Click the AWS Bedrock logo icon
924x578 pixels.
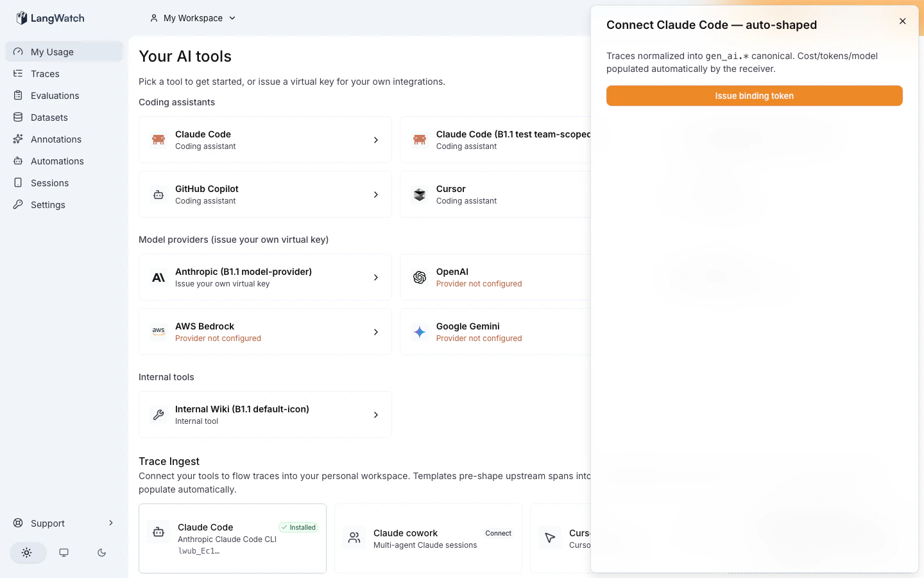pyautogui.click(x=158, y=331)
